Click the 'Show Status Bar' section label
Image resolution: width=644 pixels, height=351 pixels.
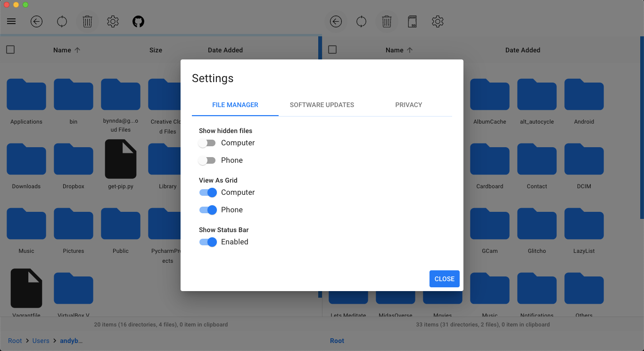pyautogui.click(x=223, y=230)
